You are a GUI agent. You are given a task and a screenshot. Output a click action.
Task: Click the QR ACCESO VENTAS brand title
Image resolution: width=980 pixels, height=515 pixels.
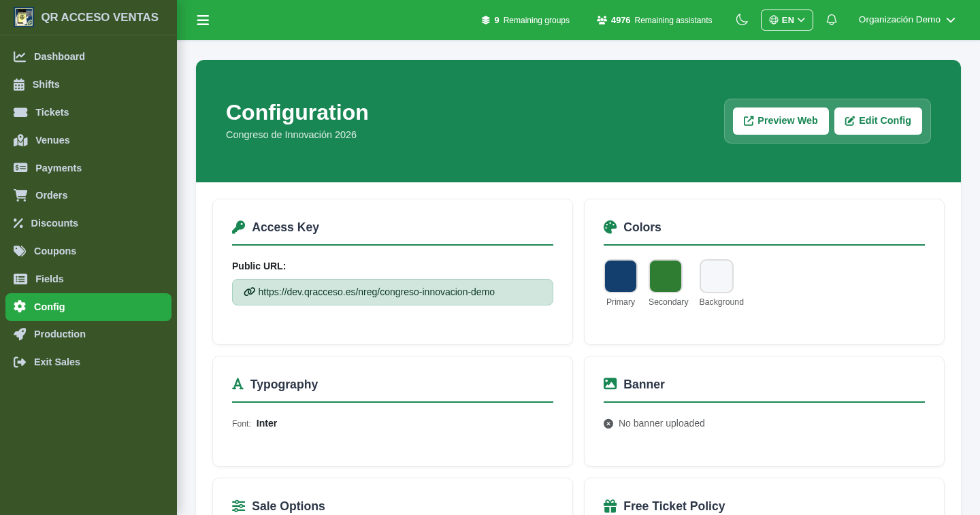[99, 18]
